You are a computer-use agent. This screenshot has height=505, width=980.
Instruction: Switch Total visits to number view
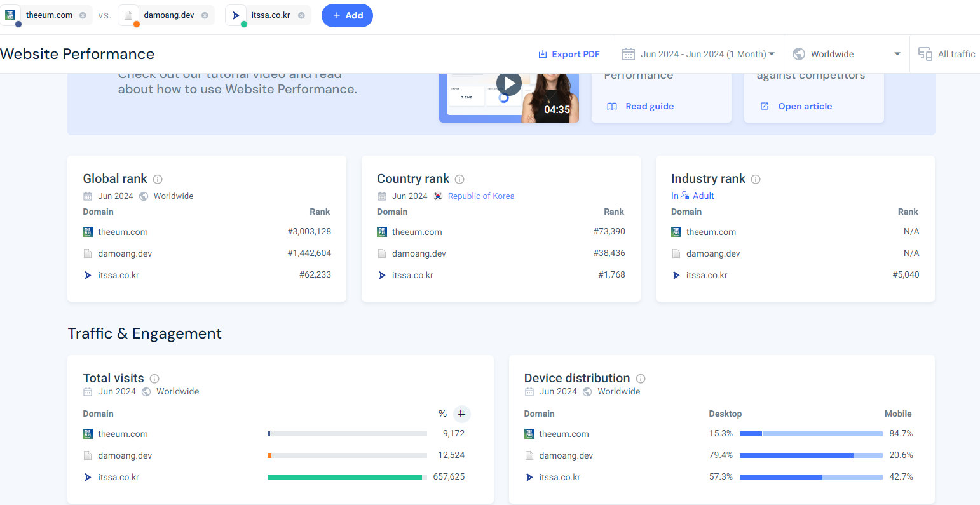click(462, 414)
